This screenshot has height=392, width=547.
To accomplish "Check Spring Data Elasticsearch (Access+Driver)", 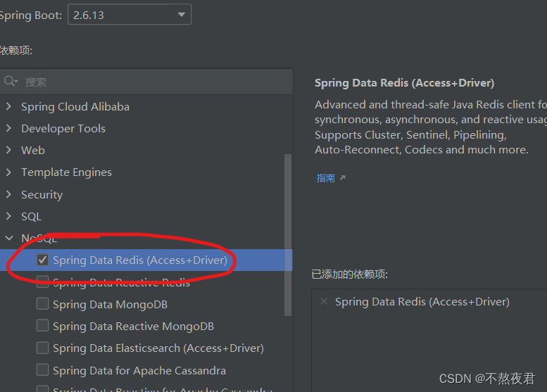I will coord(42,348).
